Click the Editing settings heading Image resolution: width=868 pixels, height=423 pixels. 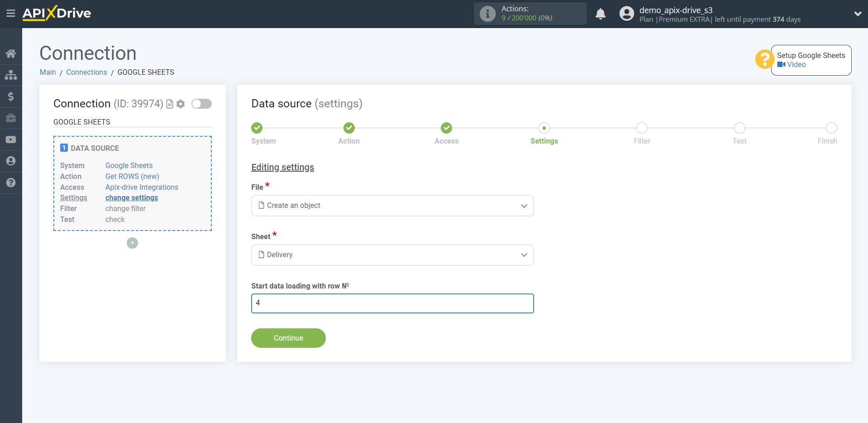pyautogui.click(x=282, y=167)
